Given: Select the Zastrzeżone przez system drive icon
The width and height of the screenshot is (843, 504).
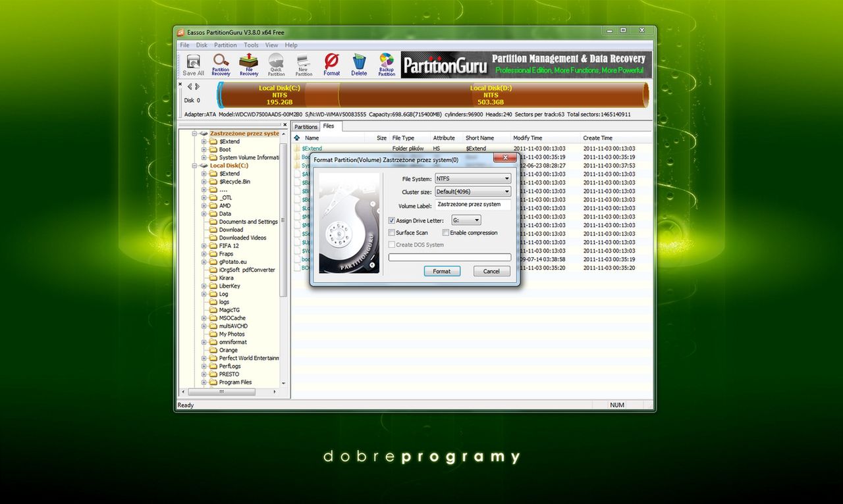Looking at the screenshot, I should coord(204,134).
